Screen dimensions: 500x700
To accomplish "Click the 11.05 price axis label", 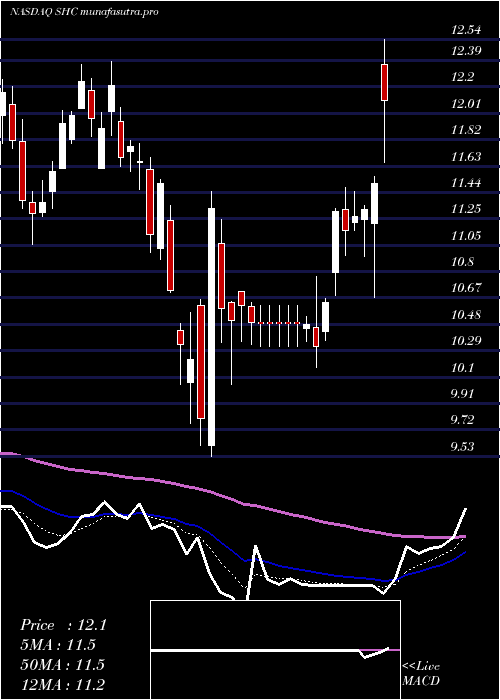I will (466, 235).
